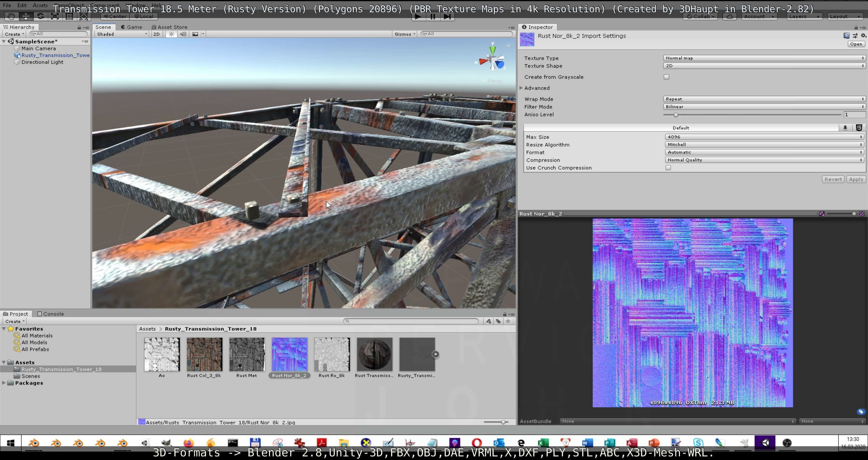Pause the game playback
This screenshot has width=868, height=460.
pos(433,16)
